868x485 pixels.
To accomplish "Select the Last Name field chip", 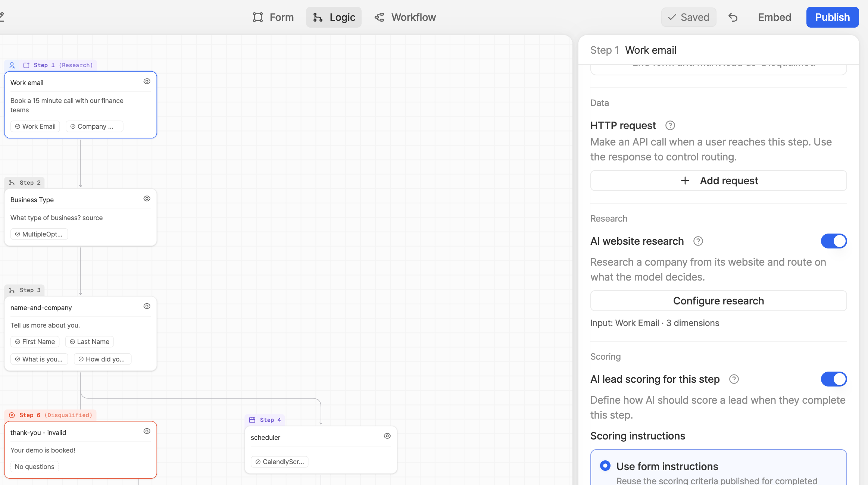I will pyautogui.click(x=90, y=342).
